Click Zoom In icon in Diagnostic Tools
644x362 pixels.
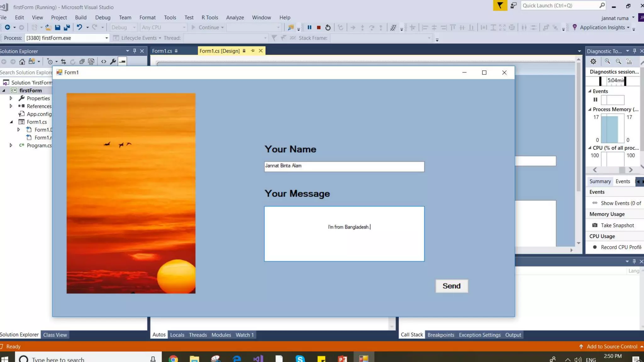(607, 62)
